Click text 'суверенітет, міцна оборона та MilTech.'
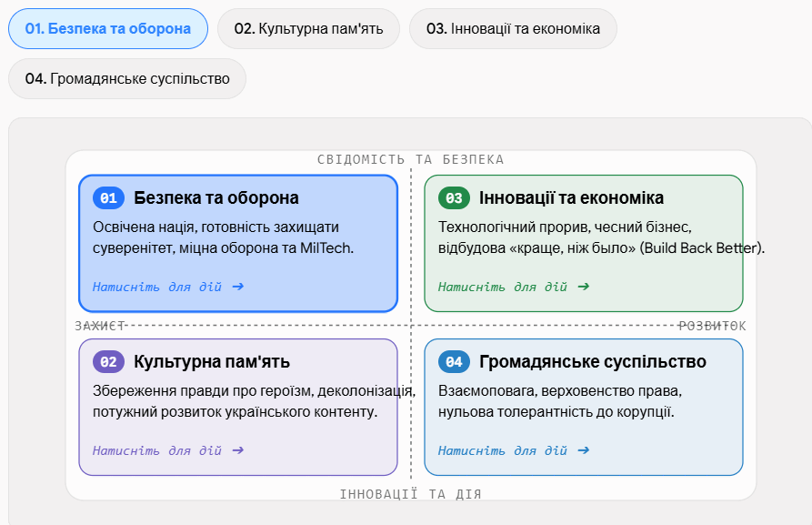812x525 pixels. click(x=223, y=248)
